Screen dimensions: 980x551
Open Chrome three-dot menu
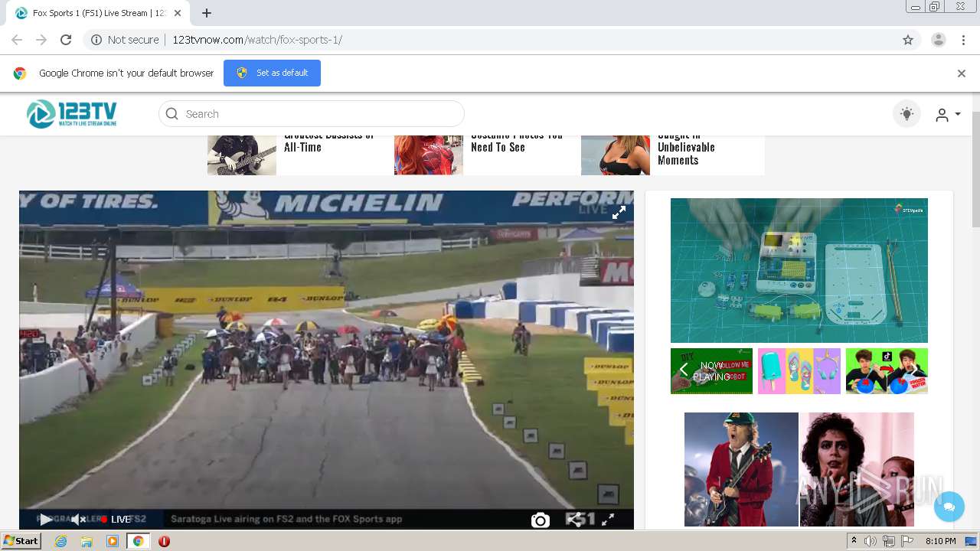click(x=963, y=40)
